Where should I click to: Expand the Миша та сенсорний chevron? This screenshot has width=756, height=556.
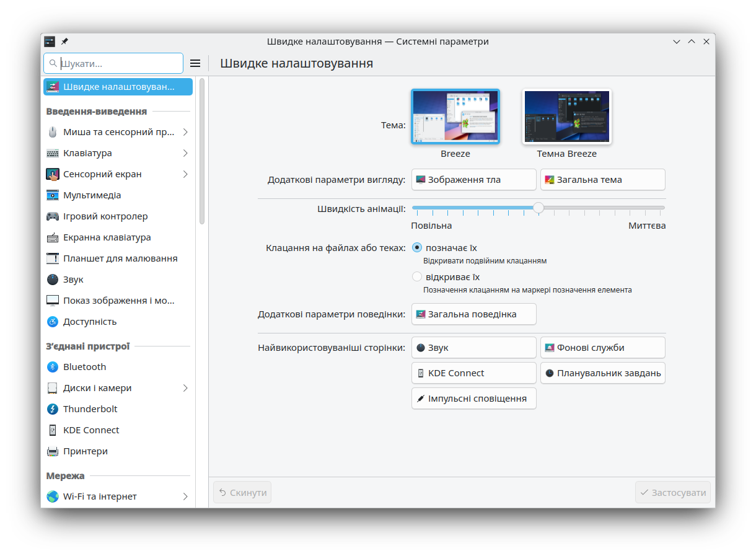[185, 132]
